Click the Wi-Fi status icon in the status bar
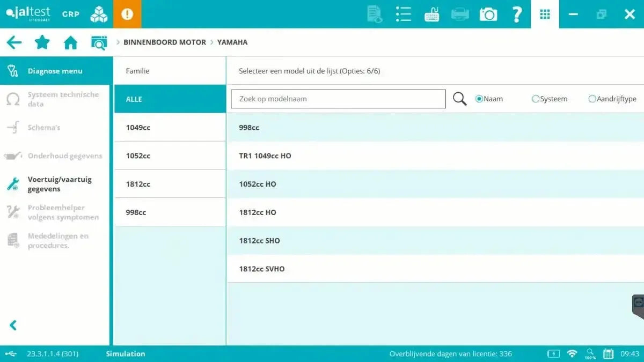Viewport: 644px width, 362px height. point(572,353)
